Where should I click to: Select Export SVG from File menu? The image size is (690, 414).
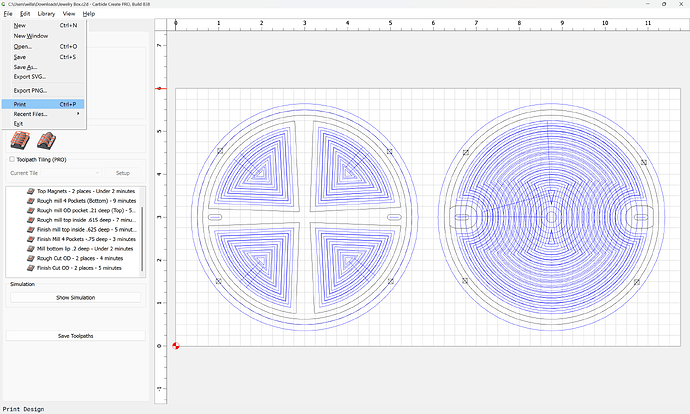pos(30,76)
